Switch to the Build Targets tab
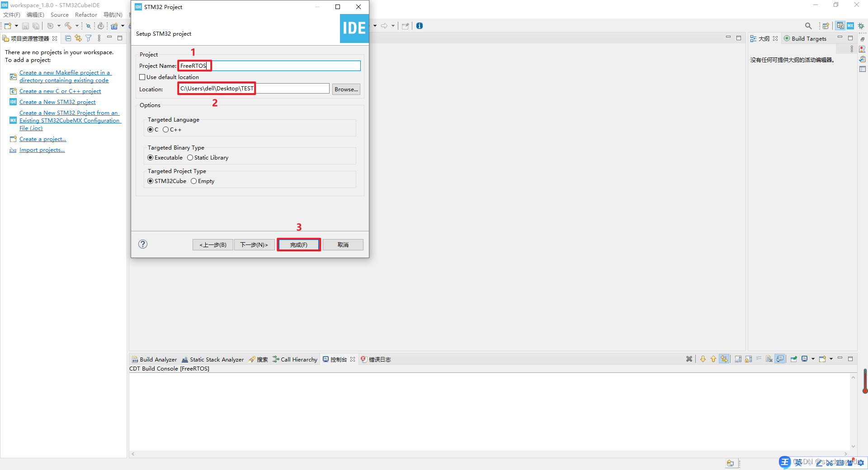The width and height of the screenshot is (868, 470). tap(805, 38)
